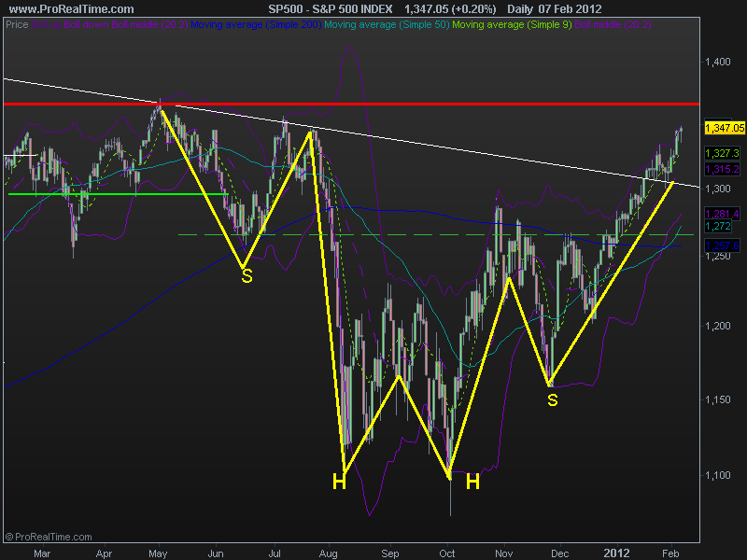Select Moving average (Simple 9) legend entry
Image resolution: width=747 pixels, height=560 pixels.
tap(512, 24)
